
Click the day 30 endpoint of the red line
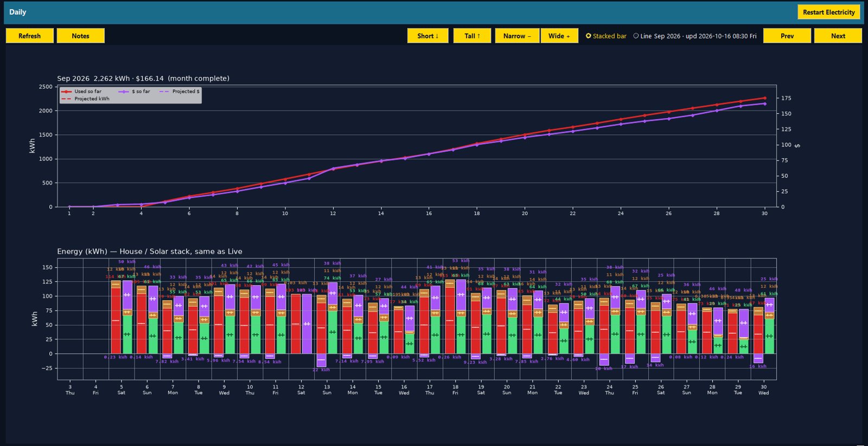click(x=764, y=98)
